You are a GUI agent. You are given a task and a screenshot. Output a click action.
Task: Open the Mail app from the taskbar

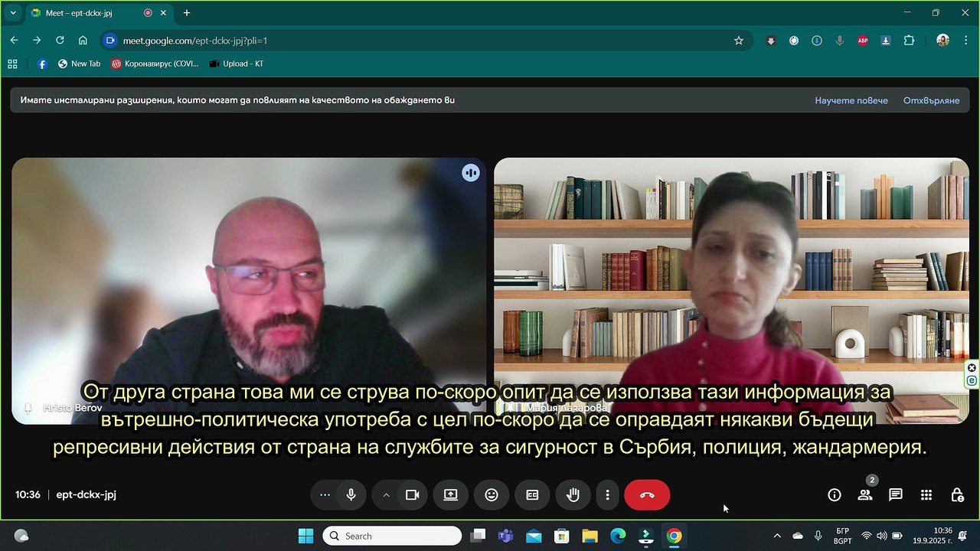click(534, 536)
